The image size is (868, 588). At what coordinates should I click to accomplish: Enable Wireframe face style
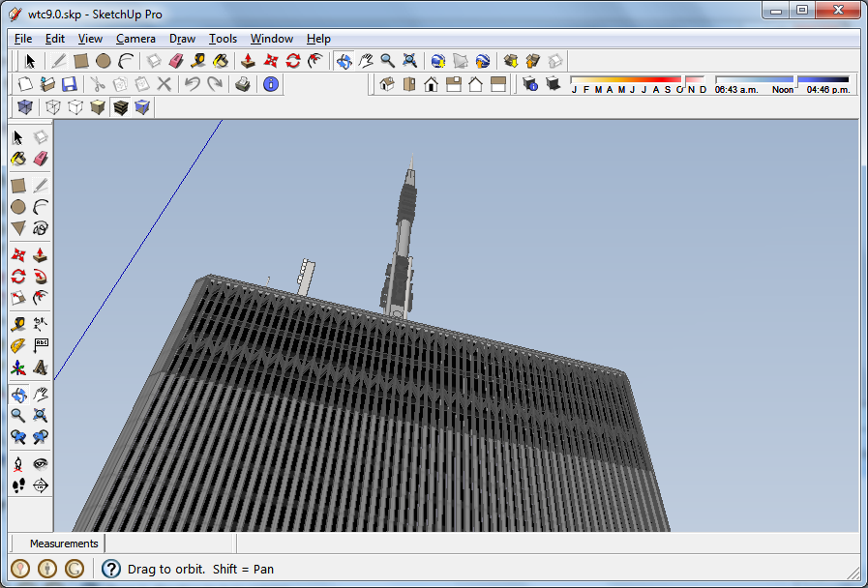click(x=53, y=106)
